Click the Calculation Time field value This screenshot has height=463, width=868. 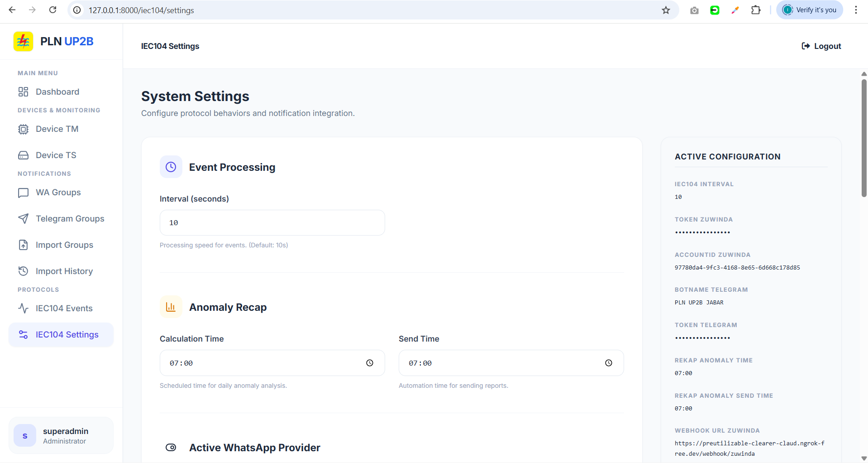(181, 363)
